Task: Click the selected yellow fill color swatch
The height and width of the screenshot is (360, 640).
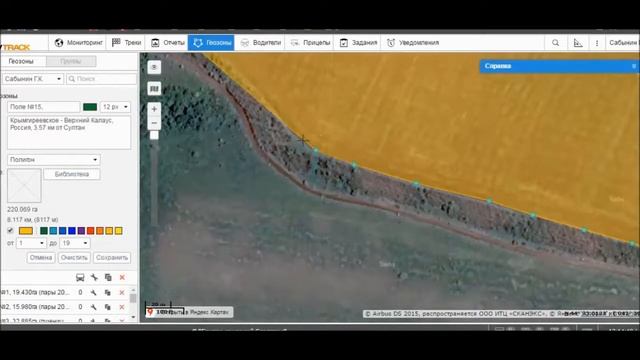Action: [26, 231]
